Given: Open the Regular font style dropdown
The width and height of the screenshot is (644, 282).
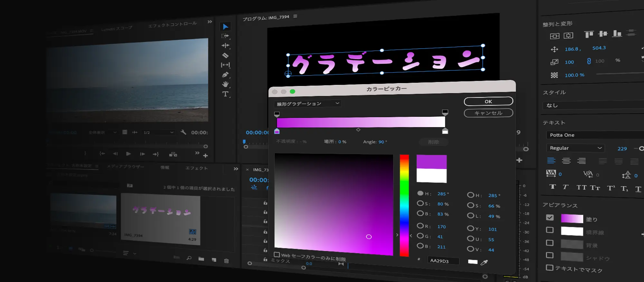Looking at the screenshot, I should click(x=576, y=148).
